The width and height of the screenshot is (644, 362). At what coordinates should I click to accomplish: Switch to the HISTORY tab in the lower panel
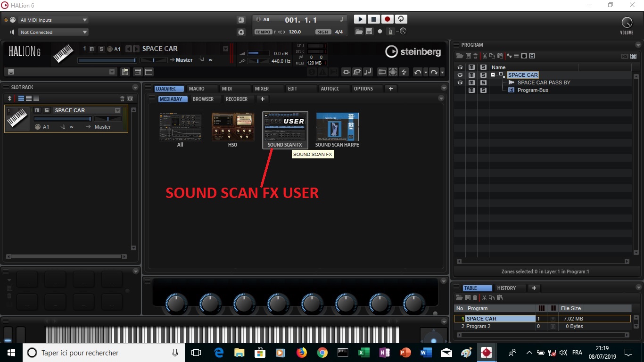pos(507,288)
